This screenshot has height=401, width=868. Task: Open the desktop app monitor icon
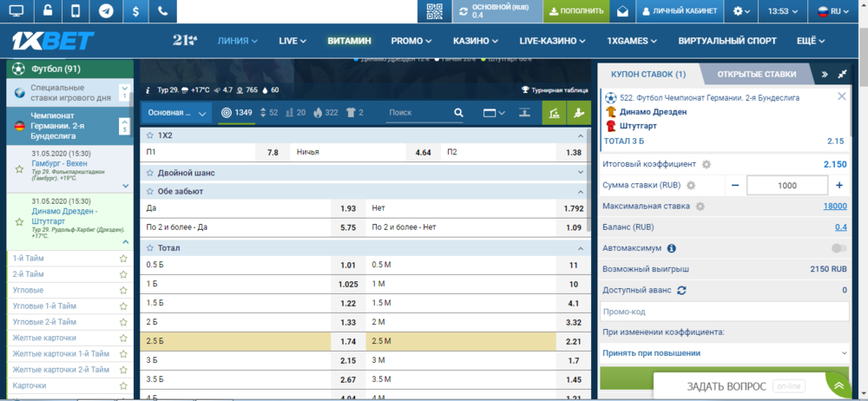16,11
